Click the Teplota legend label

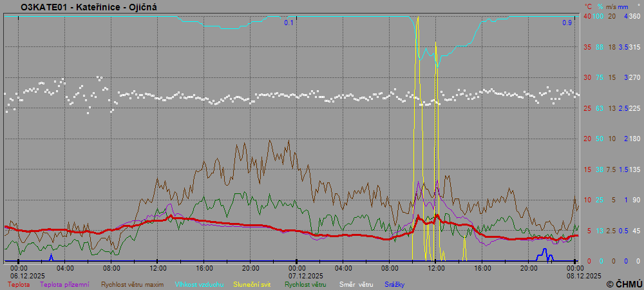point(19,284)
